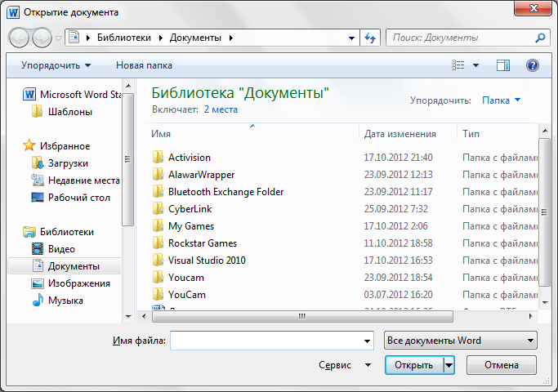Click the navigation pane scroll-down arrow
The width and height of the screenshot is (558, 392).
[x=128, y=316]
